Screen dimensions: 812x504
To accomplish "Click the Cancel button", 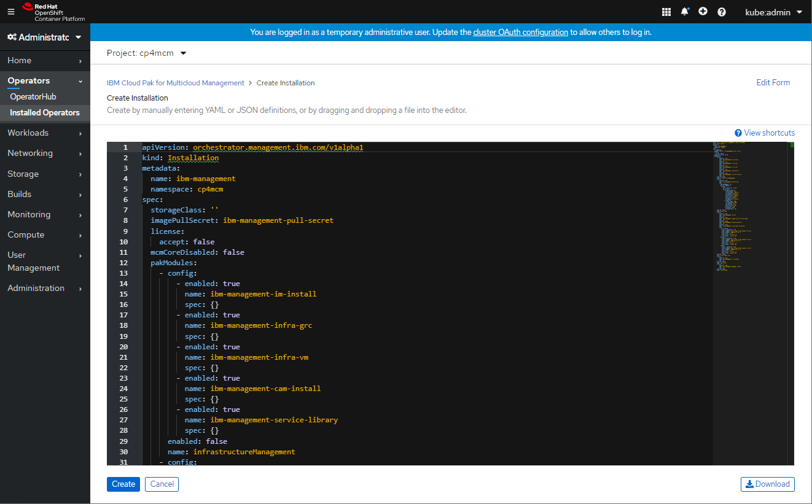I will 162,484.
